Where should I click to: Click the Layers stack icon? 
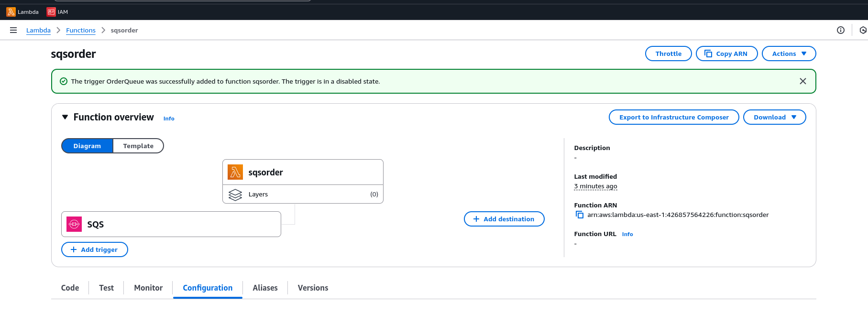235,195
